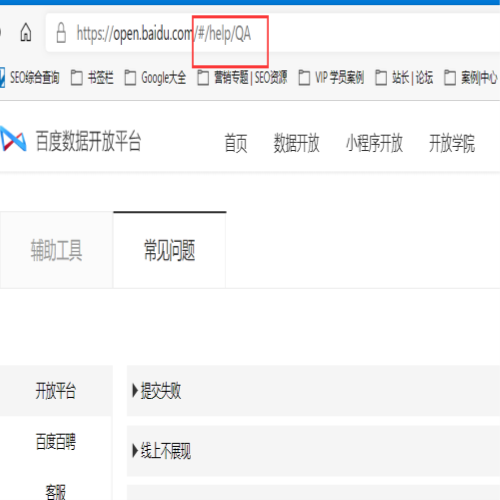Image resolution: width=500 pixels, height=500 pixels.
Task: Open 数据开放 navigation item
Action: click(297, 143)
